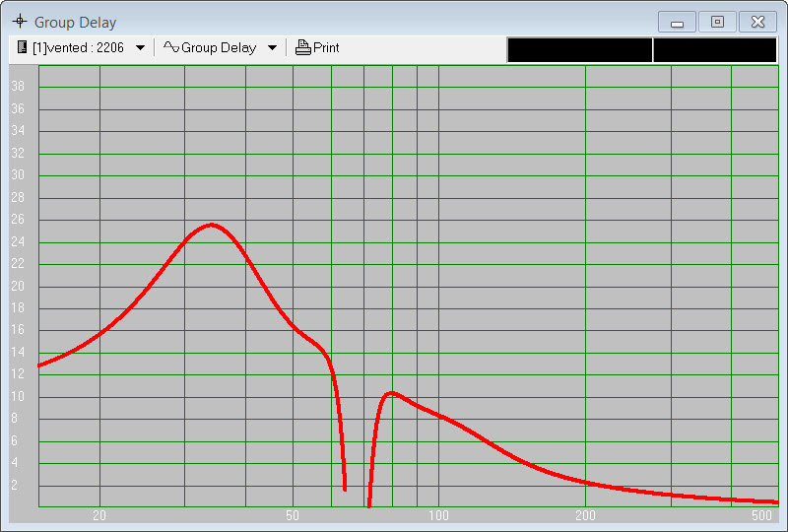The width and height of the screenshot is (788, 532).
Task: Click the Print button label
Action: (326, 47)
